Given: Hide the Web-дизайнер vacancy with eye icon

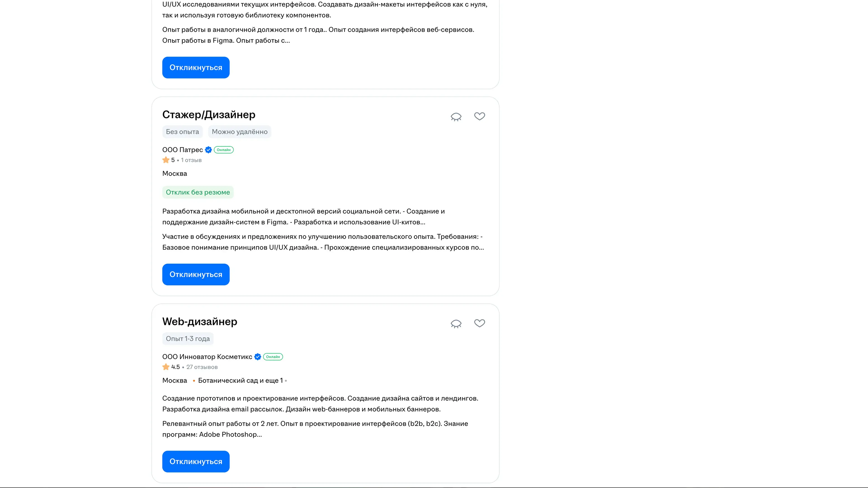Looking at the screenshot, I should click(x=456, y=324).
